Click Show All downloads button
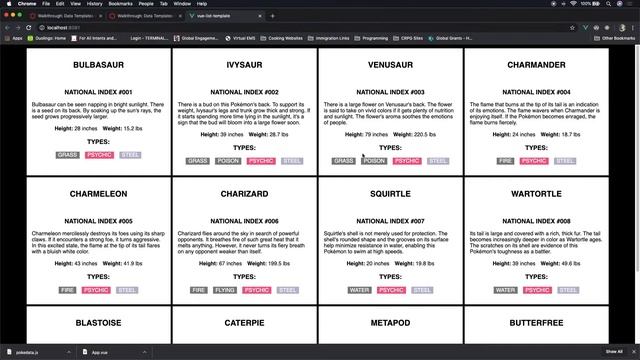The width and height of the screenshot is (640, 360). [x=614, y=351]
